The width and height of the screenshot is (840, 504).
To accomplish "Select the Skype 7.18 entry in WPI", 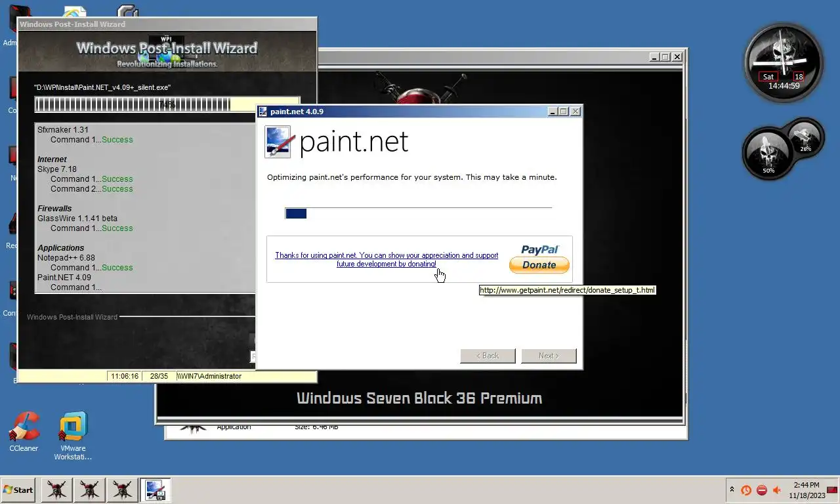I will coord(57,169).
